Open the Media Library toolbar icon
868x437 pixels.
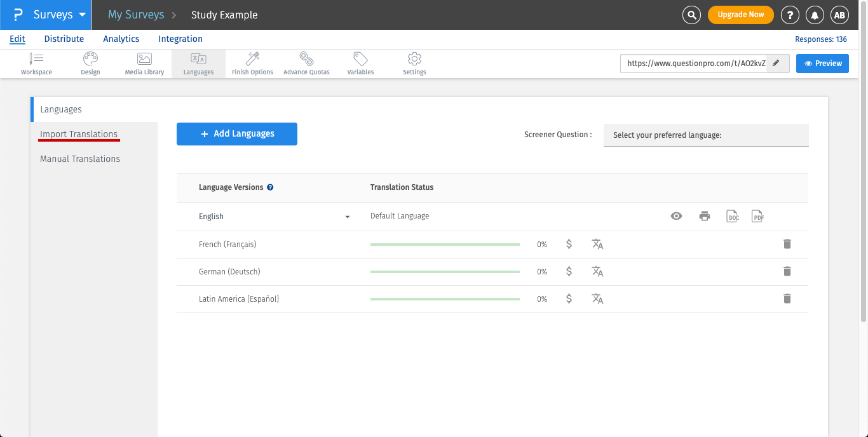tap(144, 64)
